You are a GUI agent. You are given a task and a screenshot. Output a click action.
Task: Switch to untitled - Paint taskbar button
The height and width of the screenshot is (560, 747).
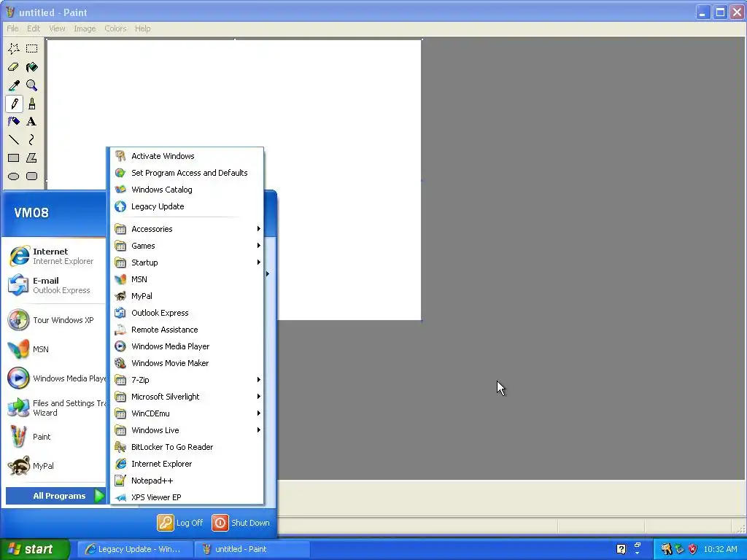click(x=252, y=549)
